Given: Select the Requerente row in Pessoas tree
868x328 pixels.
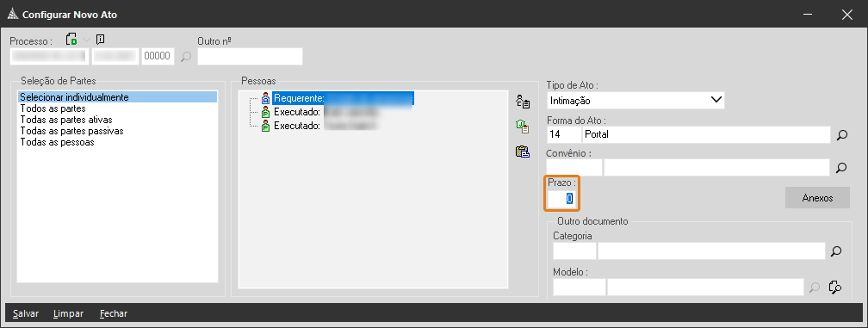Looking at the screenshot, I should (344, 98).
